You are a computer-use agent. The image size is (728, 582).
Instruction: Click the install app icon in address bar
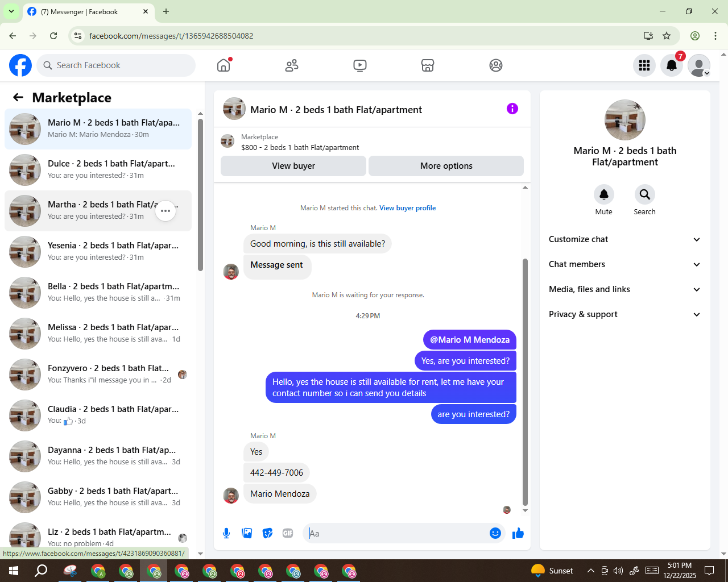648,36
